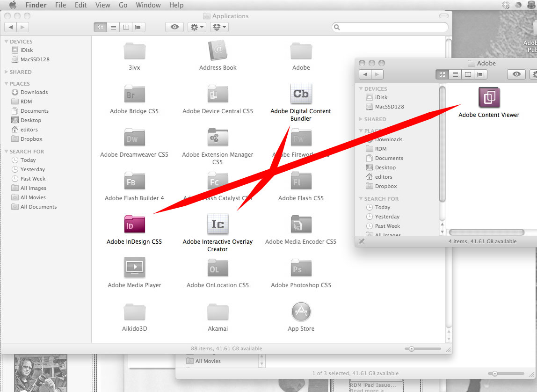Collapse SEARCH FOR section in Adobe window sidebar

click(361, 198)
